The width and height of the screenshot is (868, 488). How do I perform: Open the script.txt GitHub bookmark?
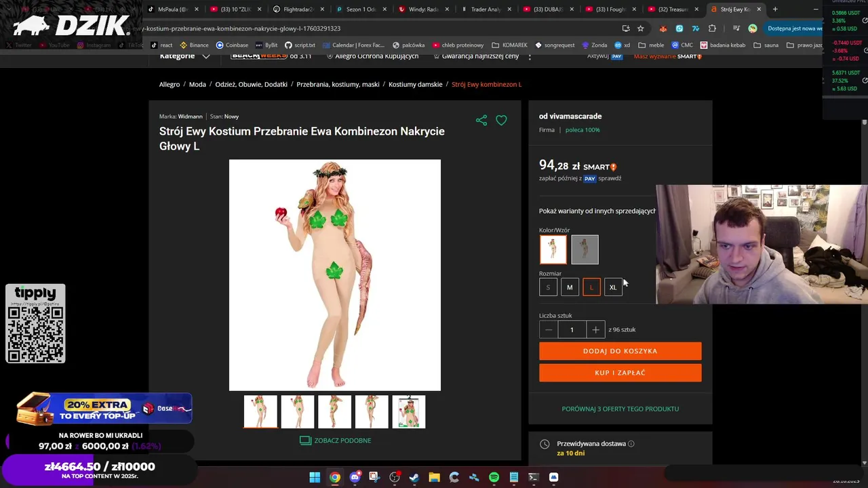tap(300, 45)
